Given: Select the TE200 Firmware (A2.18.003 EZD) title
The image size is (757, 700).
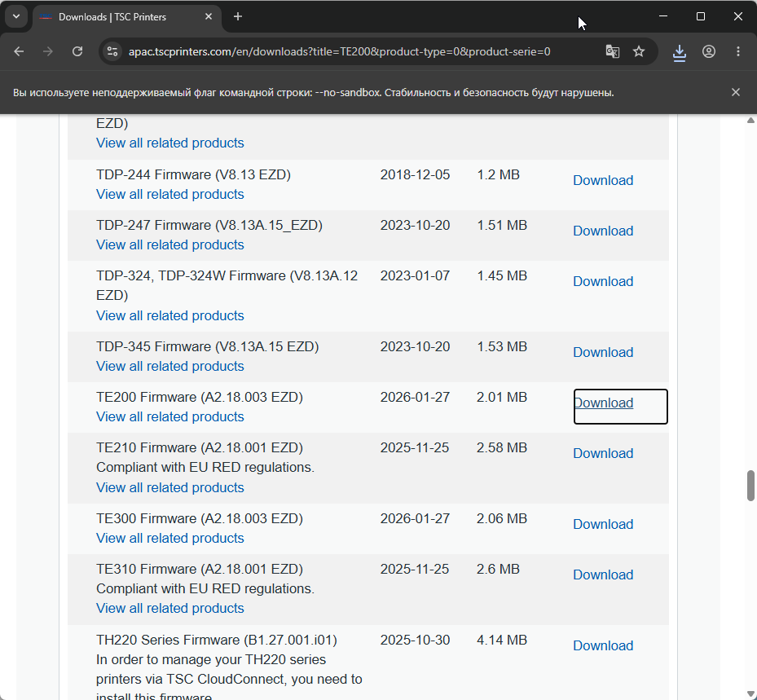Looking at the screenshot, I should click(200, 397).
